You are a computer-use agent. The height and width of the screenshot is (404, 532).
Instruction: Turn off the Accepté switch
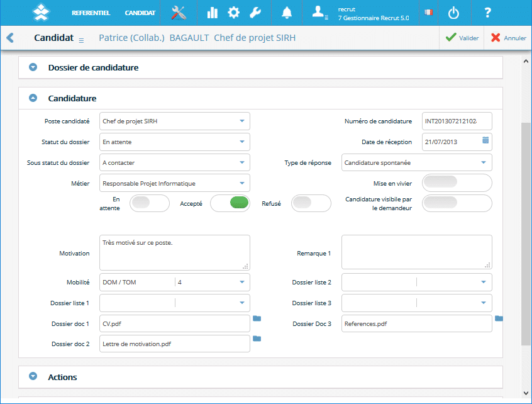coord(230,203)
